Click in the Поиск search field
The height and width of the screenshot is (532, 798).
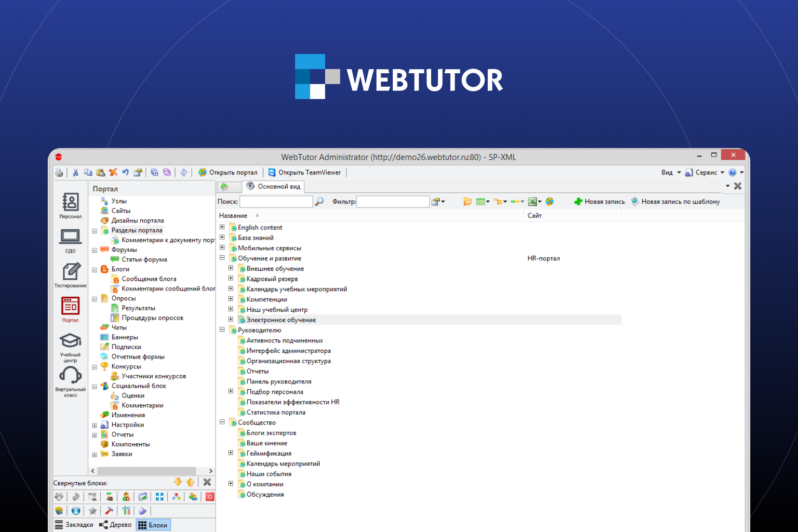click(x=276, y=202)
